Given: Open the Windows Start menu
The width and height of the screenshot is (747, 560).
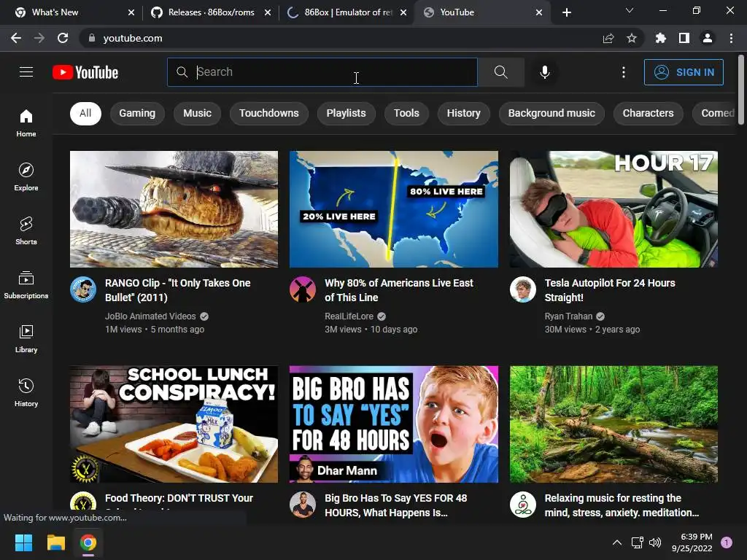Looking at the screenshot, I should click(x=23, y=542).
